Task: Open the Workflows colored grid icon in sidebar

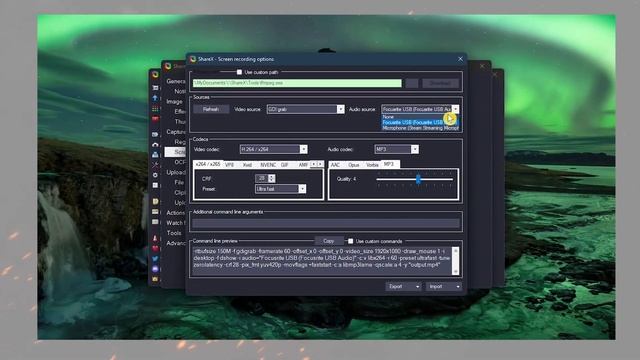Action: coord(155,109)
